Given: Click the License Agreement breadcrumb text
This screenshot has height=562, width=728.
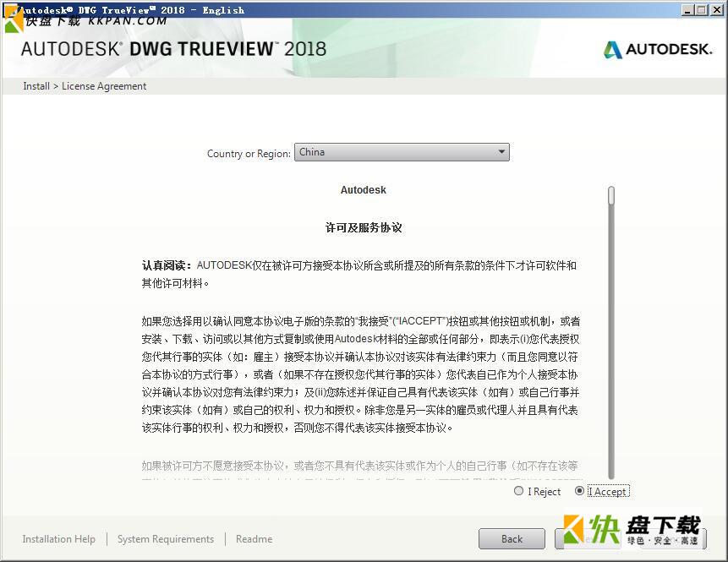Looking at the screenshot, I should click(x=104, y=86).
